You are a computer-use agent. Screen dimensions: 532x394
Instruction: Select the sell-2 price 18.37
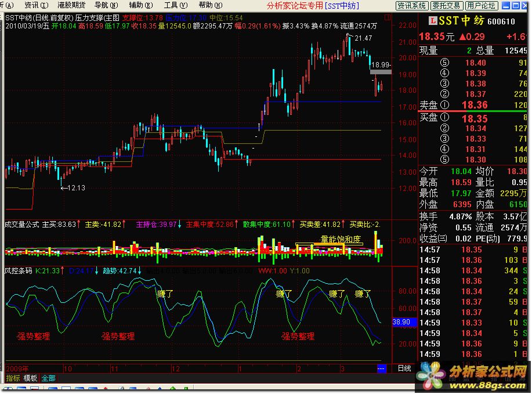476,94
